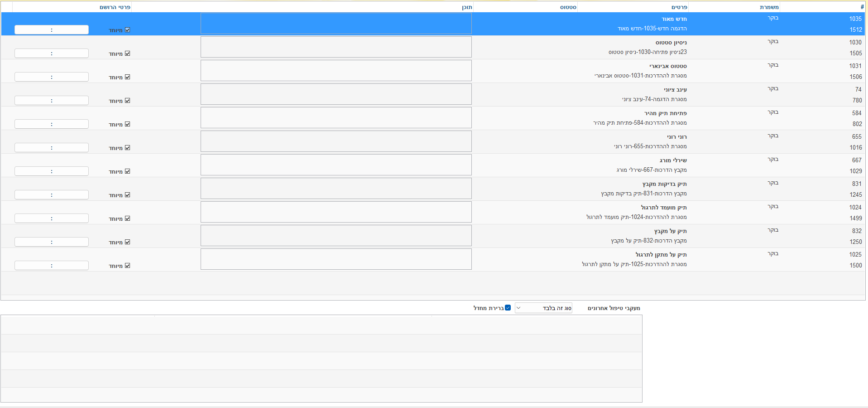This screenshot has height=408, width=868.
Task: Click the פרטים column header
Action: [679, 7]
